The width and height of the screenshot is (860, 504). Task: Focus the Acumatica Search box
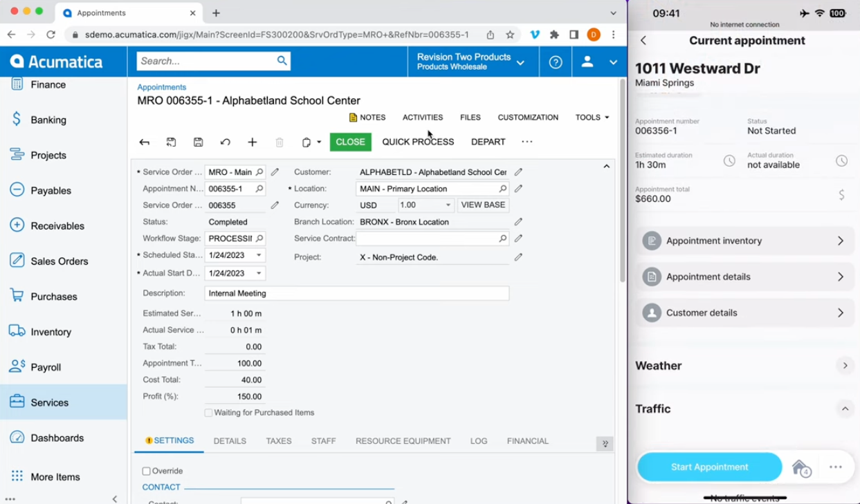pos(206,61)
